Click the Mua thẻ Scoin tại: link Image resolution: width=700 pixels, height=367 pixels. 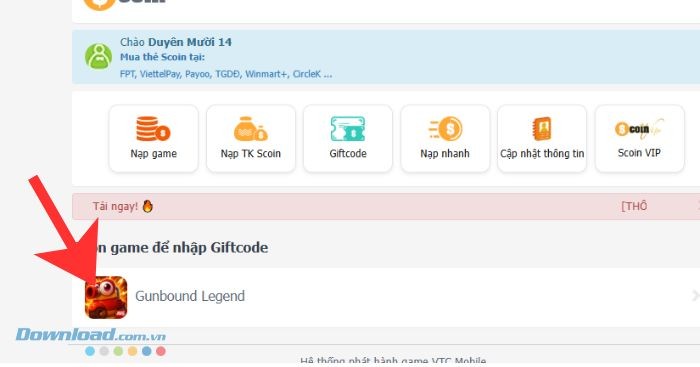(x=162, y=57)
